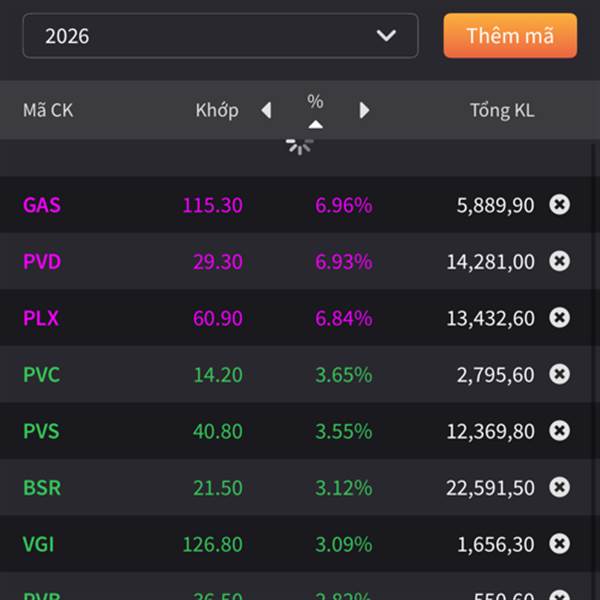
Task: Remove PVC from the list
Action: click(560, 374)
